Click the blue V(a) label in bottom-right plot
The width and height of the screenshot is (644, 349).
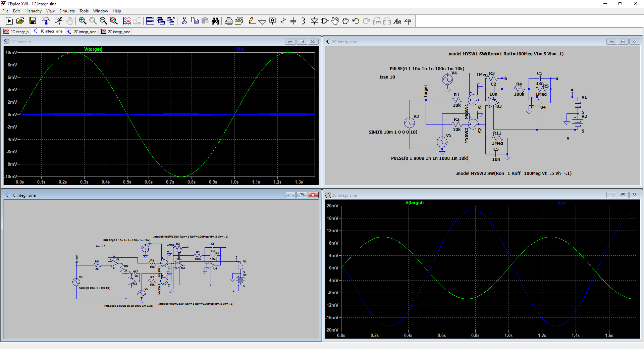pyautogui.click(x=561, y=203)
